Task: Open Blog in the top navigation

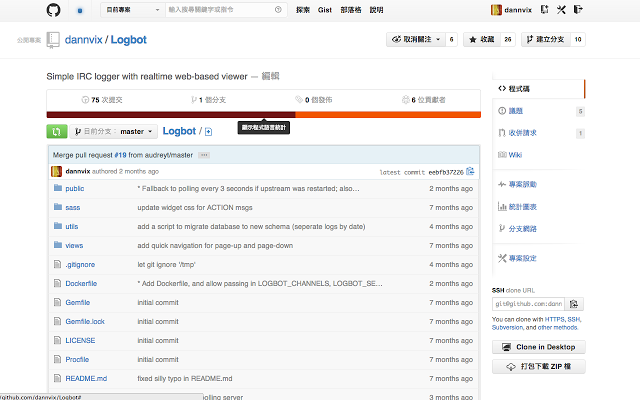Action: (x=351, y=10)
